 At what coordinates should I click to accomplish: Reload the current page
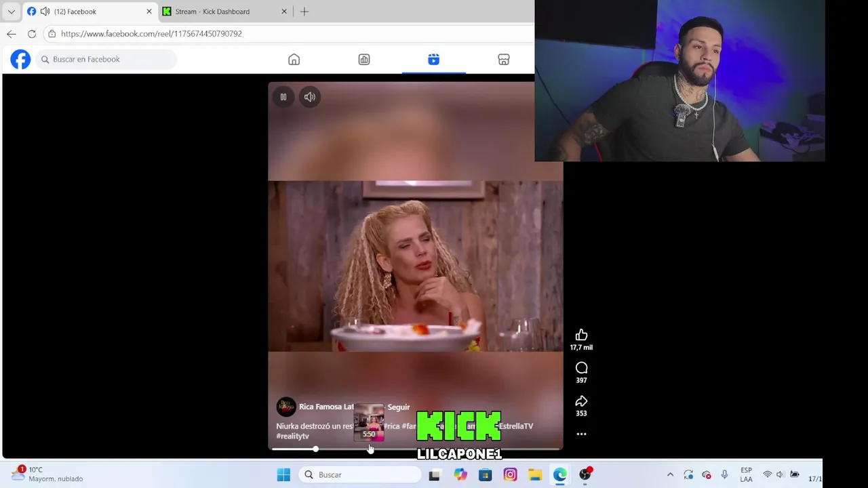32,33
